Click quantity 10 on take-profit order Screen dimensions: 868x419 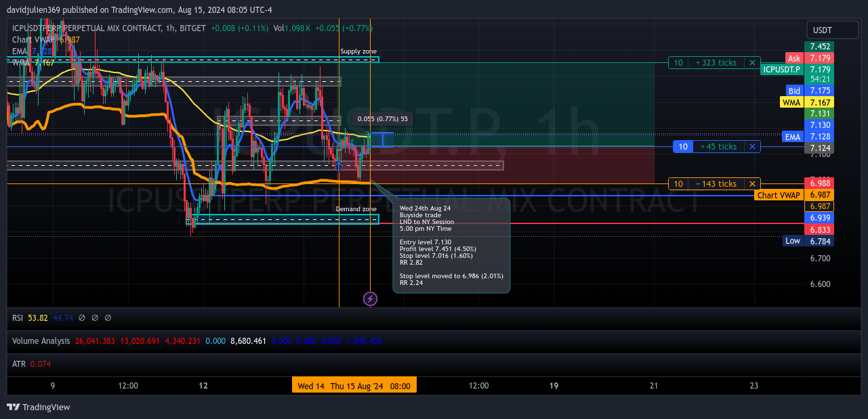[x=678, y=63]
